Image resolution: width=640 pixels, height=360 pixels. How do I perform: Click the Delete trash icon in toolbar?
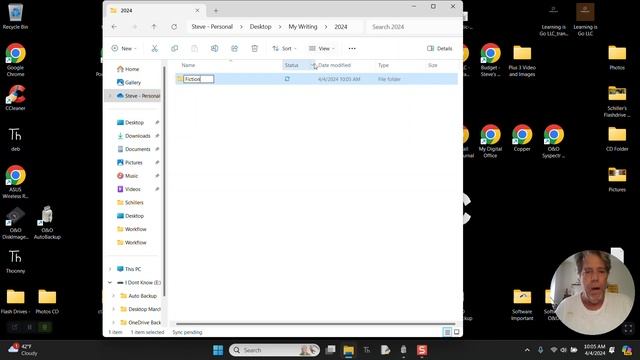pos(254,49)
